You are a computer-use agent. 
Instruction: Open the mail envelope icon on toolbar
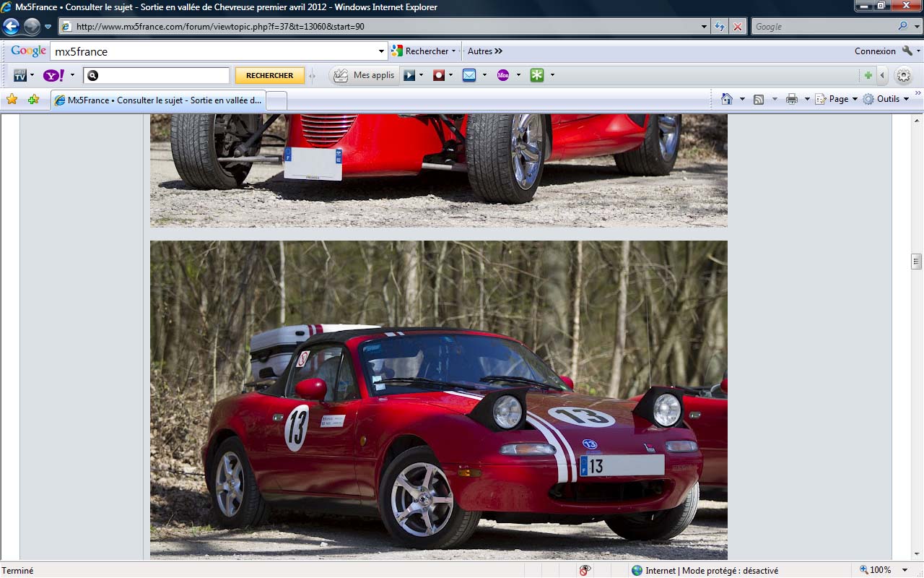[469, 75]
